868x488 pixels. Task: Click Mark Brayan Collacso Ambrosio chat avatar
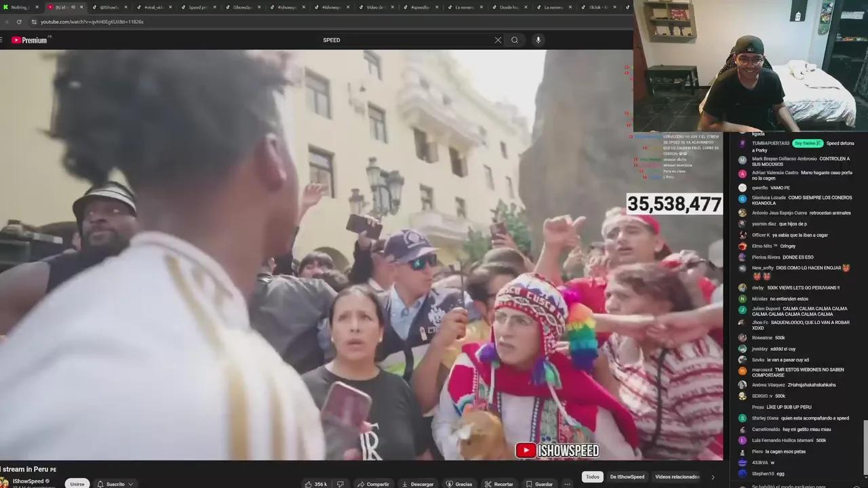pos(743,161)
